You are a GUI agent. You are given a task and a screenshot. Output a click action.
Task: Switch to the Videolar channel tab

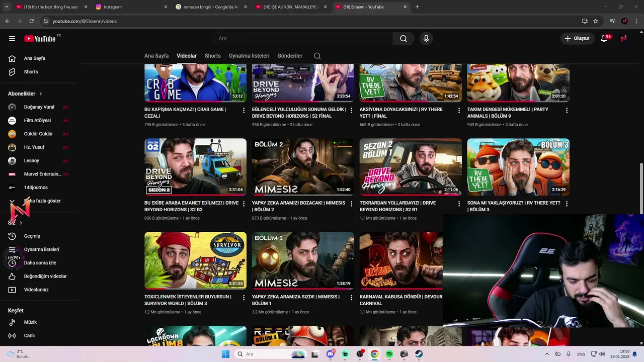point(187,56)
